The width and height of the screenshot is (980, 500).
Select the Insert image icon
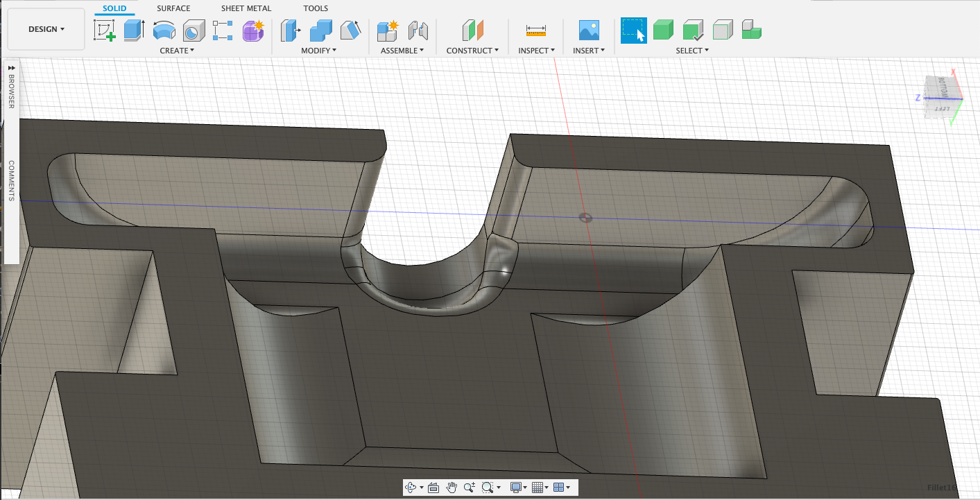pyautogui.click(x=589, y=31)
